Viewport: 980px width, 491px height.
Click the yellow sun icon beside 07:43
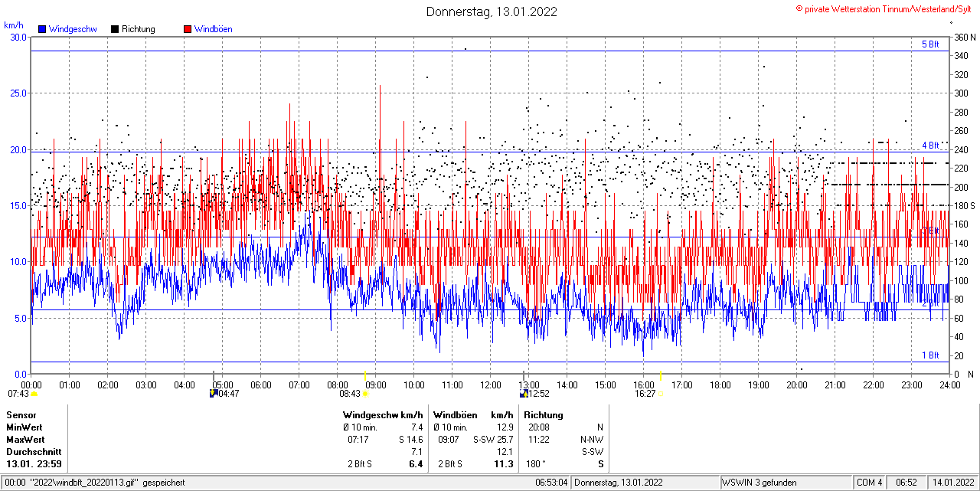34,394
